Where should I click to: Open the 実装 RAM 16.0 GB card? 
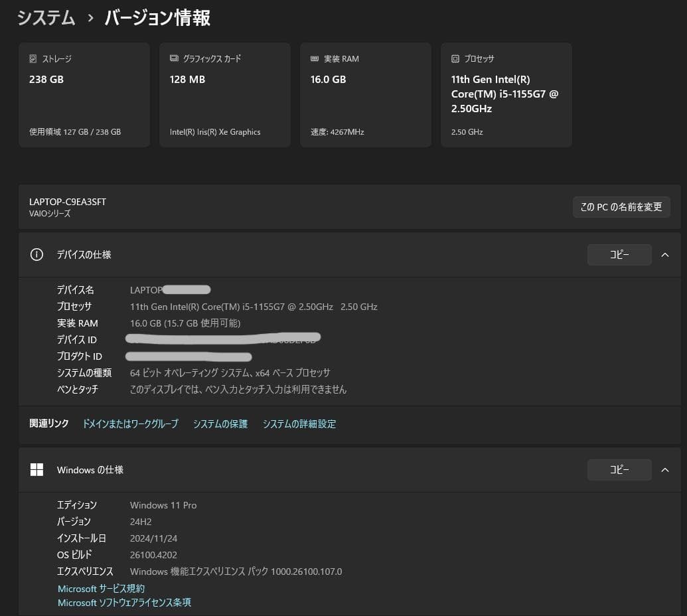(x=366, y=95)
